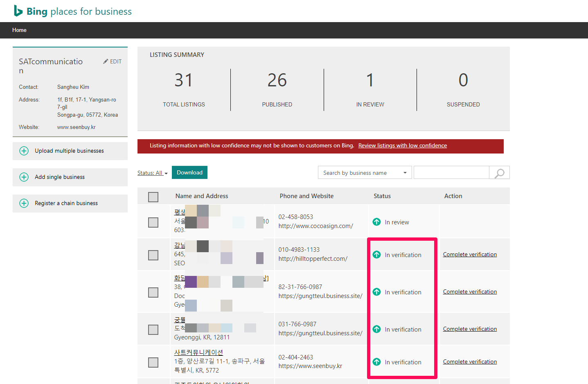Click plus icon for Upload multiple businesses
588x384 pixels.
24,151
